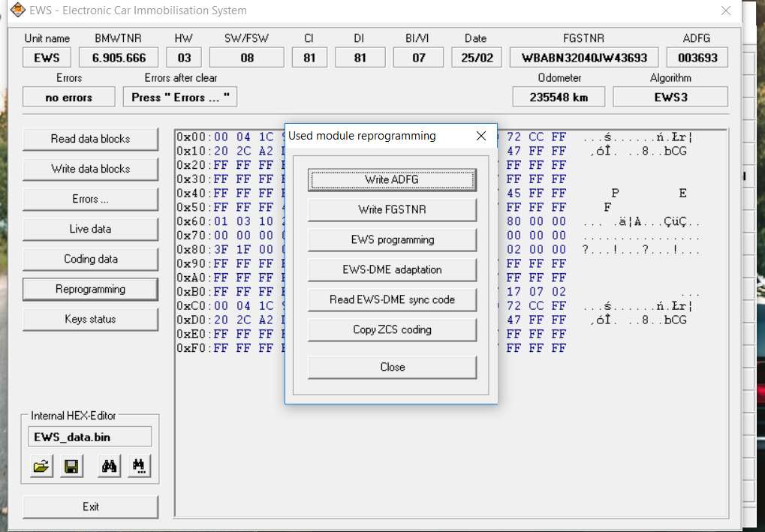This screenshot has width=765, height=532.
Task: Dismiss the dialog with the Close button
Action: (392, 368)
